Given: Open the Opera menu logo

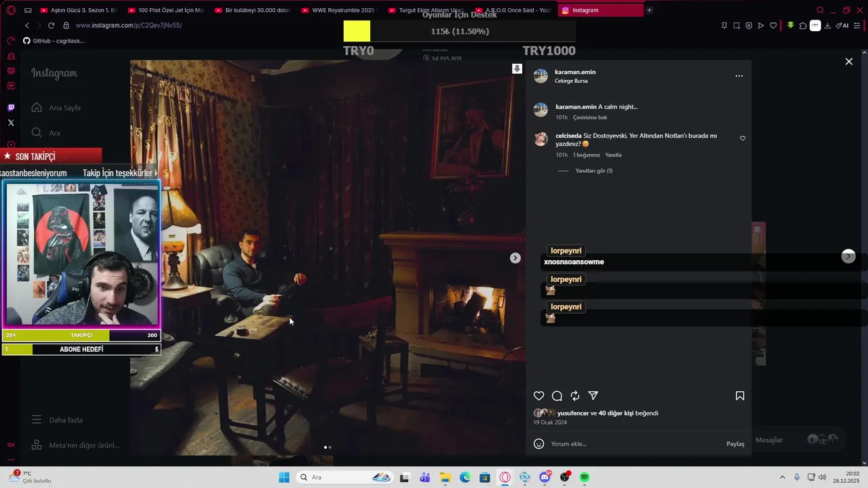Looking at the screenshot, I should pyautogui.click(x=11, y=10).
